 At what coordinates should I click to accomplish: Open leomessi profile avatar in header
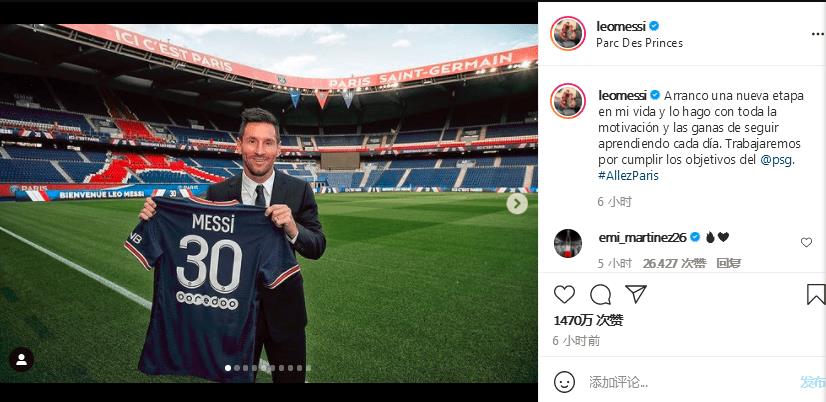(x=568, y=33)
